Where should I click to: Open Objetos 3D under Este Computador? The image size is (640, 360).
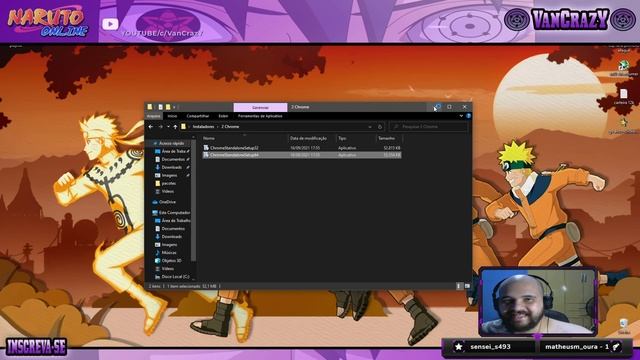point(171,261)
